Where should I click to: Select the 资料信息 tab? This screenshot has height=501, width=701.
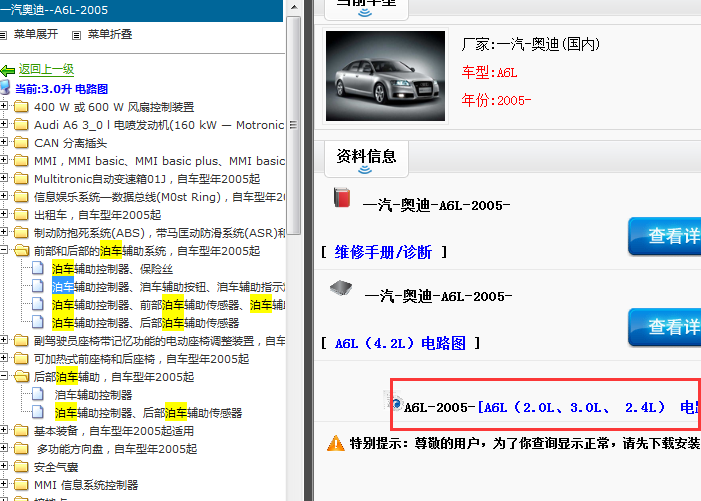click(x=366, y=159)
